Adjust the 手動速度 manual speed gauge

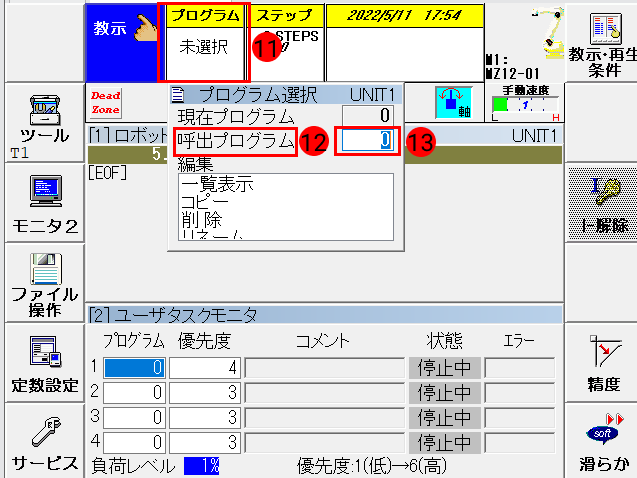click(525, 106)
